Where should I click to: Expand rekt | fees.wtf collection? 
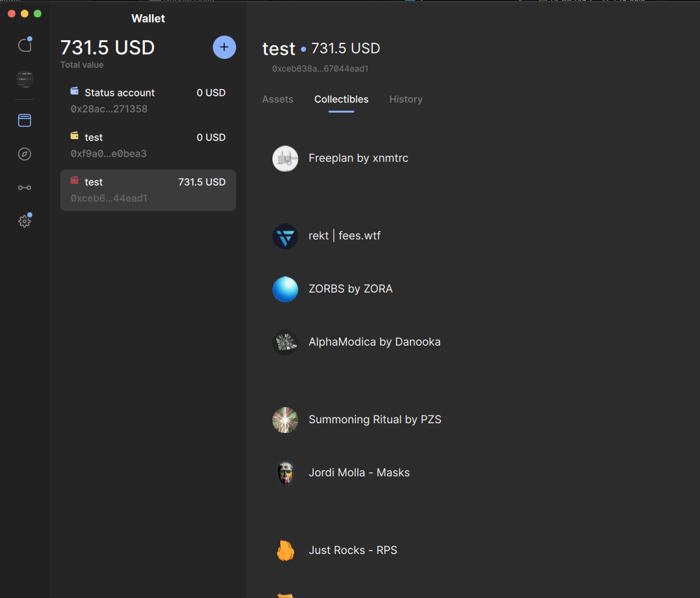pos(344,236)
